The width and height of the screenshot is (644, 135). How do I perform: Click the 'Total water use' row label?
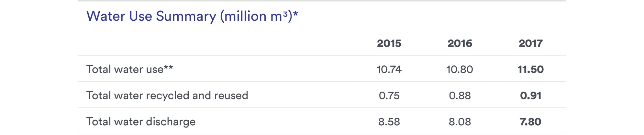(125, 69)
